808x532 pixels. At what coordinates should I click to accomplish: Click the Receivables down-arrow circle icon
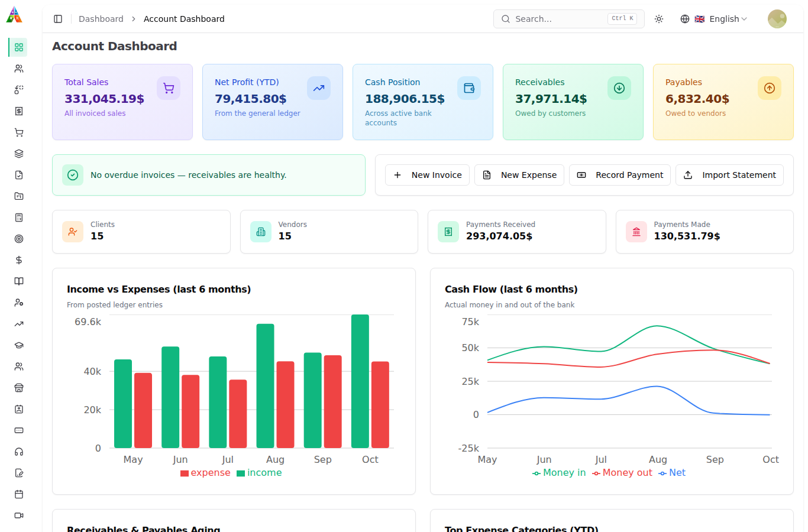click(x=619, y=88)
